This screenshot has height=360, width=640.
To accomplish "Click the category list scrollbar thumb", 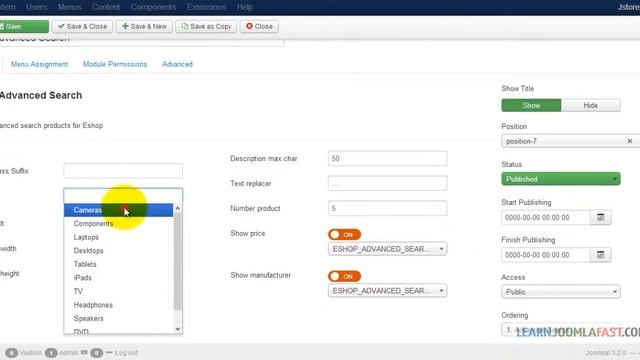I will [178, 261].
